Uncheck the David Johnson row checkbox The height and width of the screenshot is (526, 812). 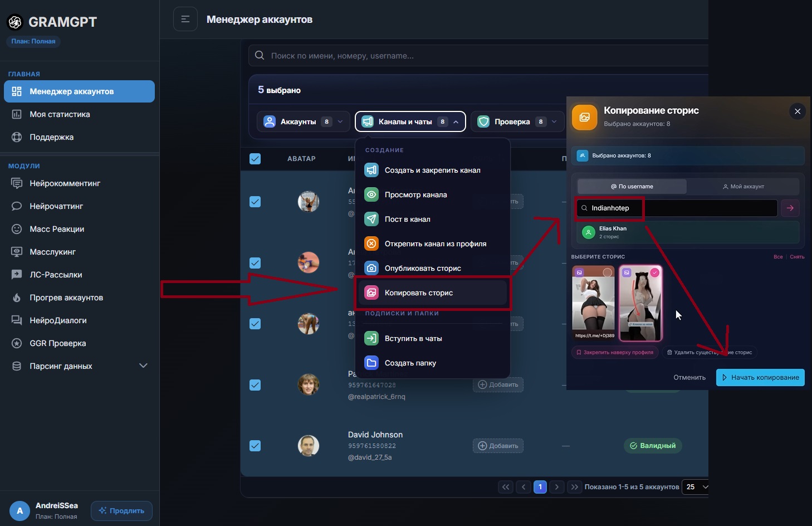255,446
